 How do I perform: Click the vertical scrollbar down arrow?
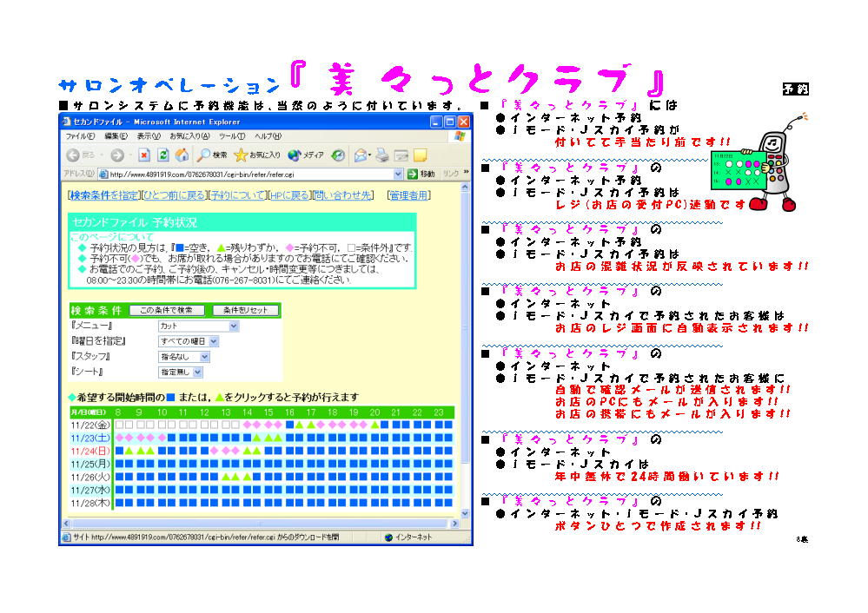click(465, 513)
